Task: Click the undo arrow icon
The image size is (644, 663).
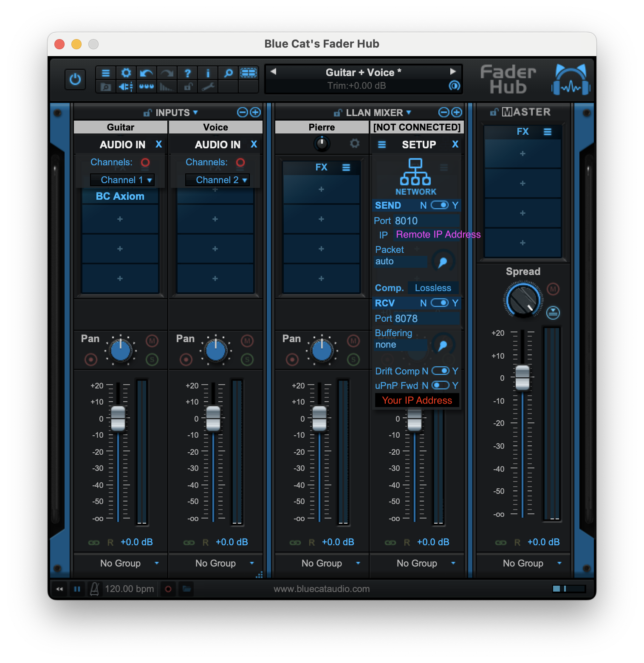Action: pos(147,73)
